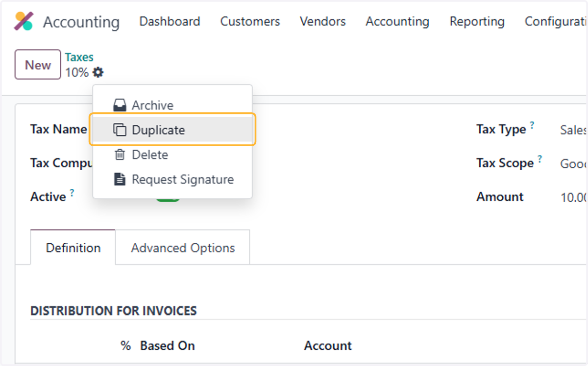Click the % column header
588x366 pixels.
click(126, 345)
